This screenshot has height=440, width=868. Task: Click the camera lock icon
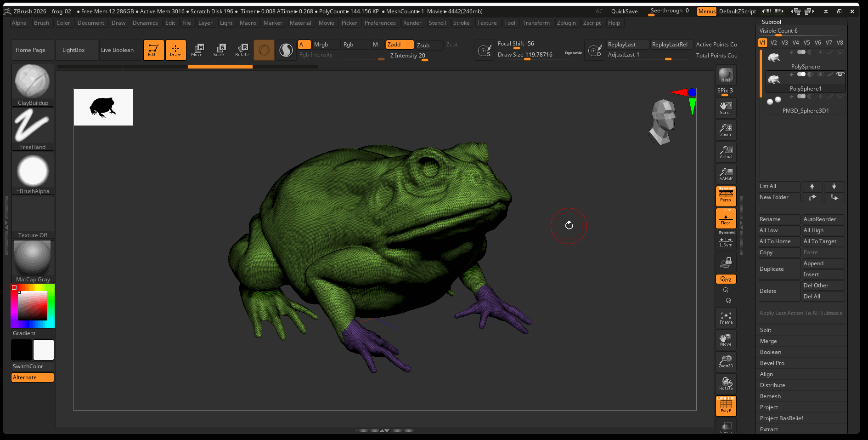click(726, 263)
